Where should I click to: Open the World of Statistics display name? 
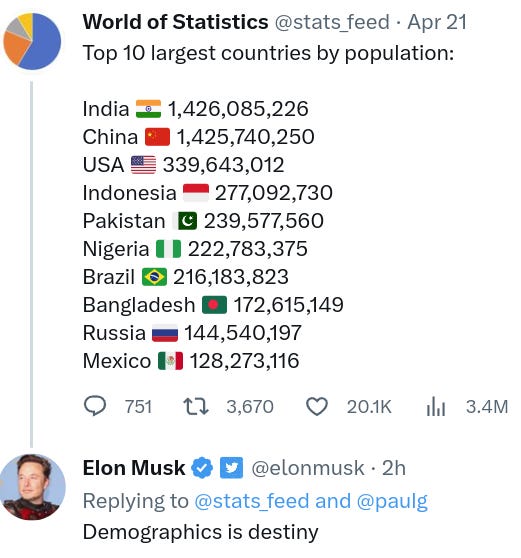(x=175, y=22)
